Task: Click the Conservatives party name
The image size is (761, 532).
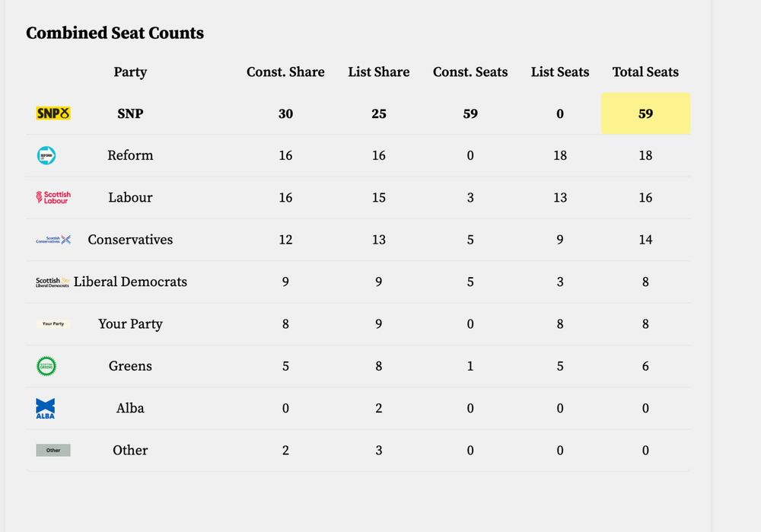Action: click(x=130, y=239)
